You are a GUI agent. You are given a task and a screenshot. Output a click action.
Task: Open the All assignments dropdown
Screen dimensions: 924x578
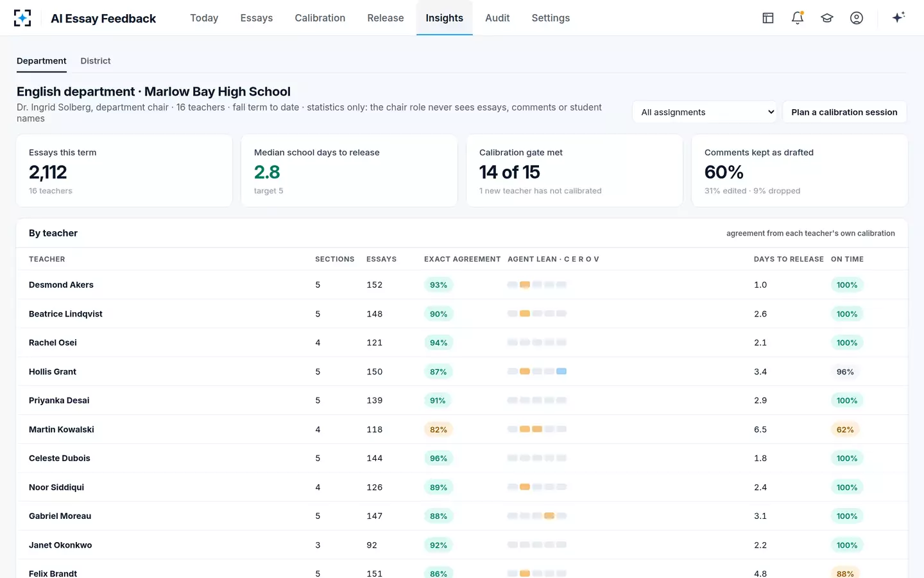pos(705,112)
